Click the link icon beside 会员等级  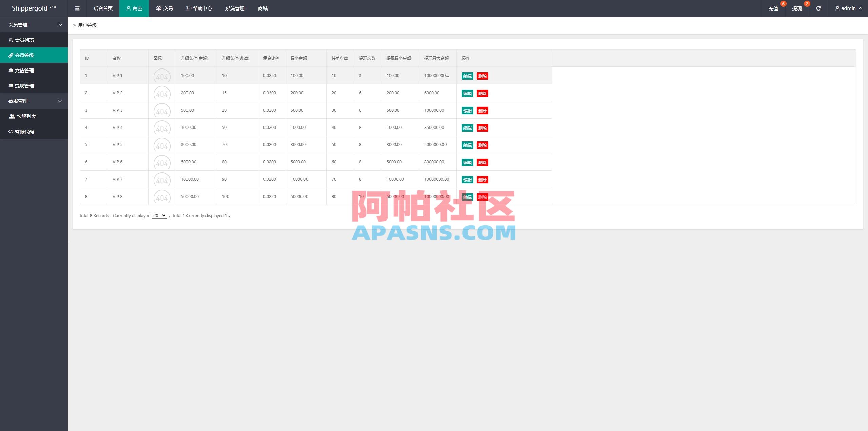(11, 55)
